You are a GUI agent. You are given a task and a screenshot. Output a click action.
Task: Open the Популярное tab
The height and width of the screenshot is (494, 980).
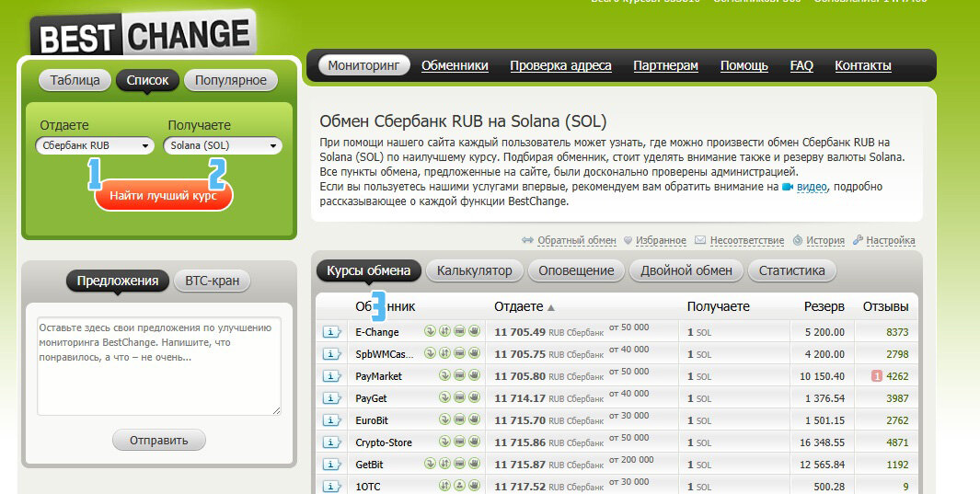[231, 80]
